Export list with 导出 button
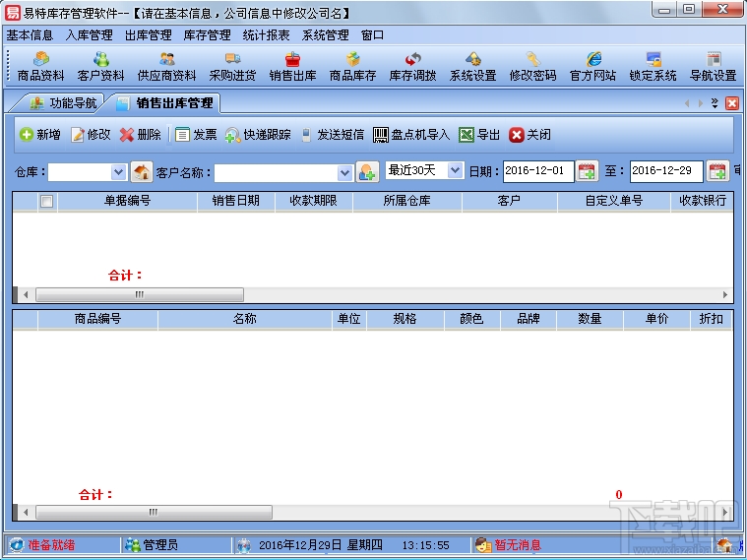This screenshot has height=560, width=747. tap(479, 135)
